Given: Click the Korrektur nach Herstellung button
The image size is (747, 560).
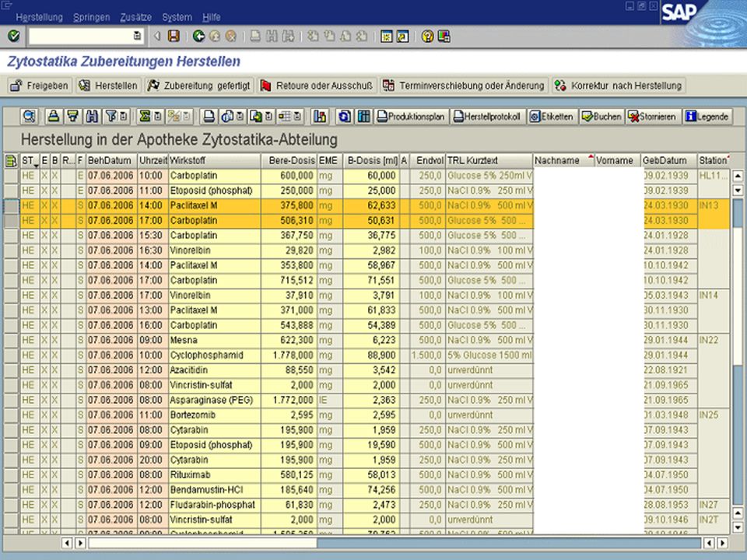Looking at the screenshot, I should tap(619, 86).
